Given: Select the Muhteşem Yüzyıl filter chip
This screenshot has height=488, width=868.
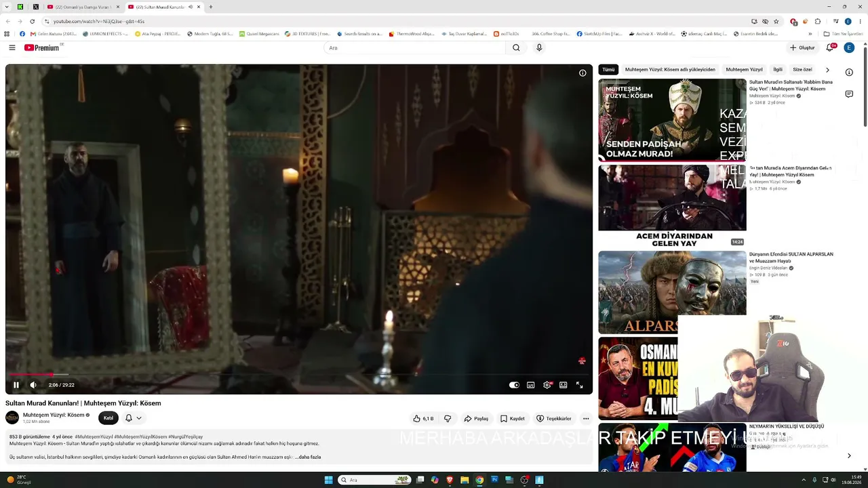Looking at the screenshot, I should [744, 70].
